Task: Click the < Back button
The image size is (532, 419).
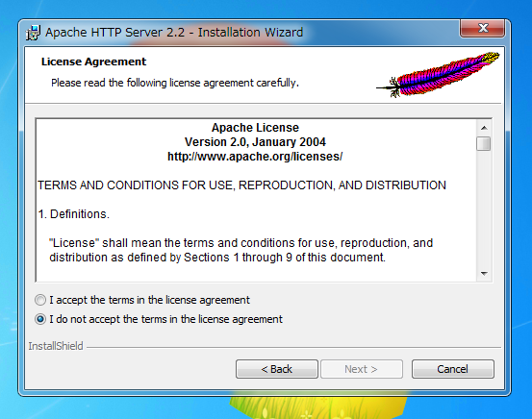Action: [277, 369]
